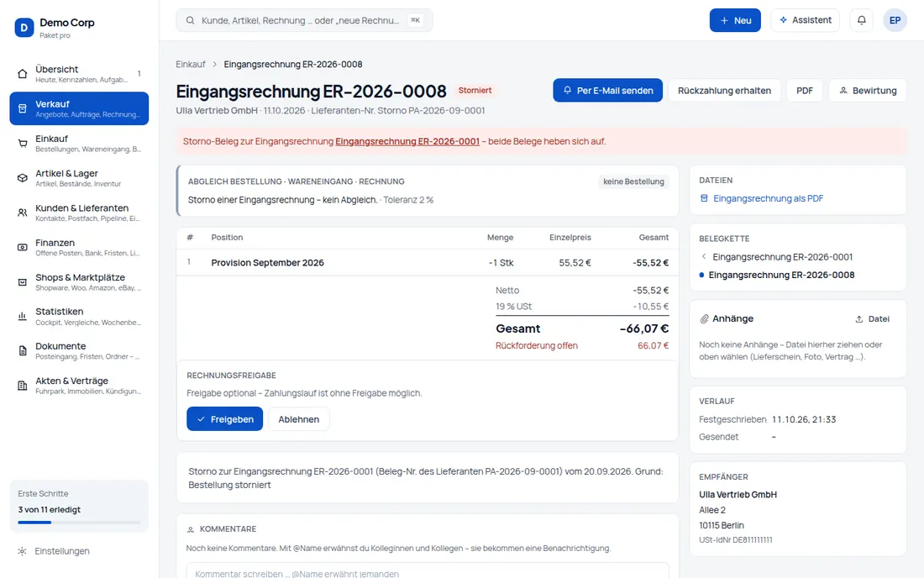
Task: Click the search input field
Action: pyautogui.click(x=304, y=21)
